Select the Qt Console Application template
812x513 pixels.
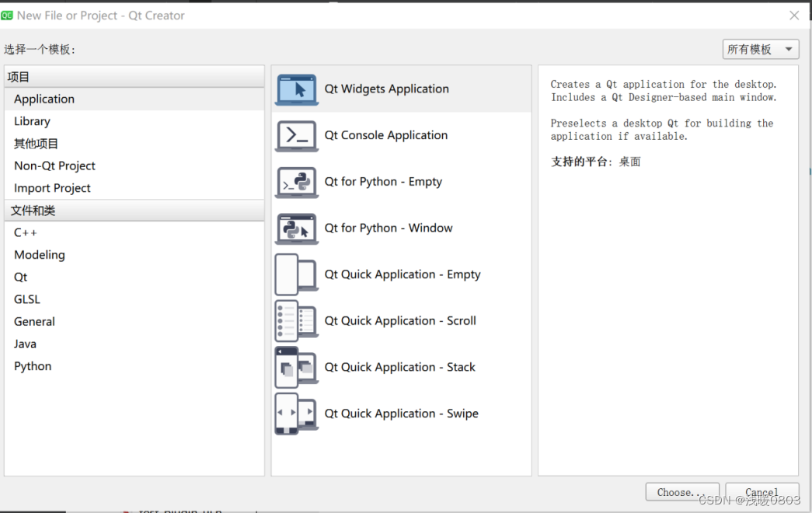tap(387, 135)
